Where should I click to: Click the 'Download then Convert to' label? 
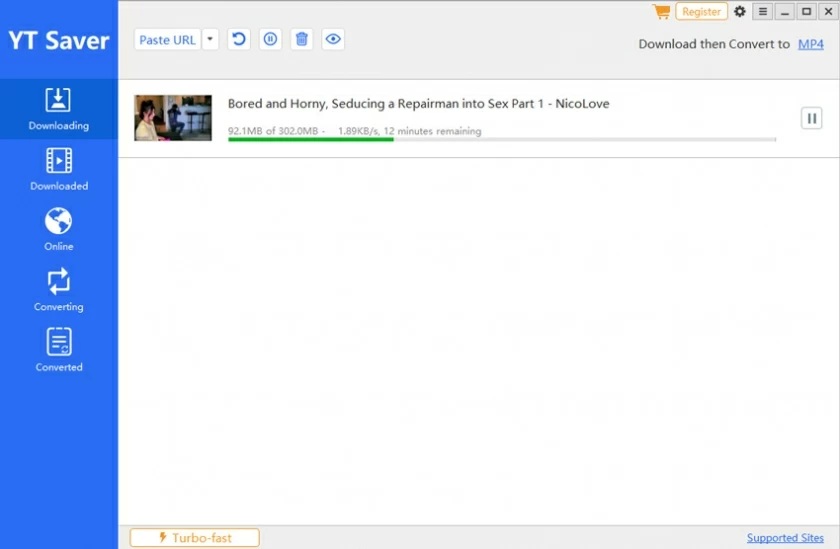714,44
